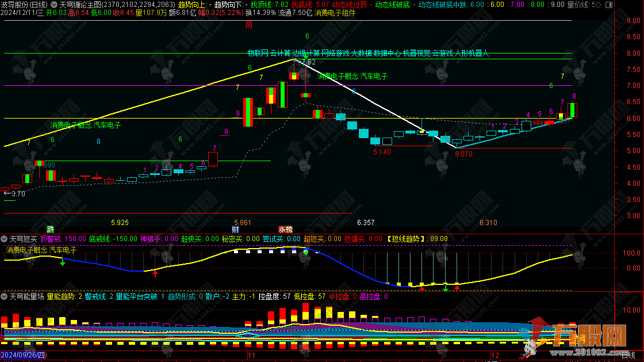Click the 【短线趋势】: 89.08 value
Viewport: 644px width, 362px height.
(416, 239)
